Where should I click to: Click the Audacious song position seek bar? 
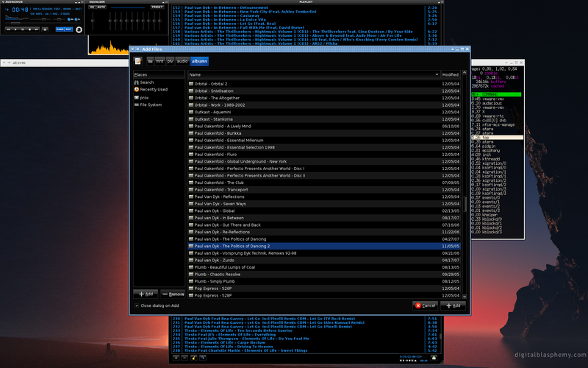(x=43, y=23)
